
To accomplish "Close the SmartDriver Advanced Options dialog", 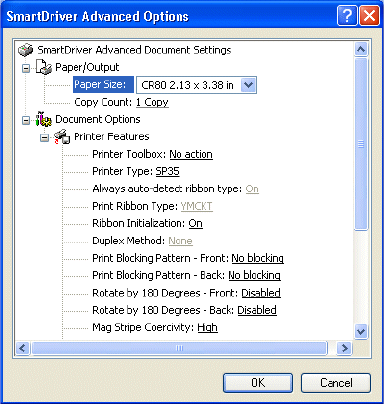I will coord(369,16).
